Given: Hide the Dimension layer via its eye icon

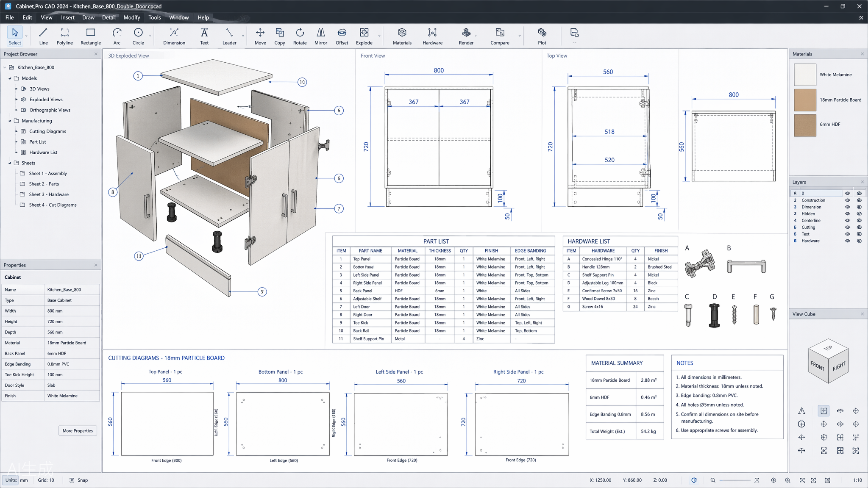Looking at the screenshot, I should click(x=848, y=207).
